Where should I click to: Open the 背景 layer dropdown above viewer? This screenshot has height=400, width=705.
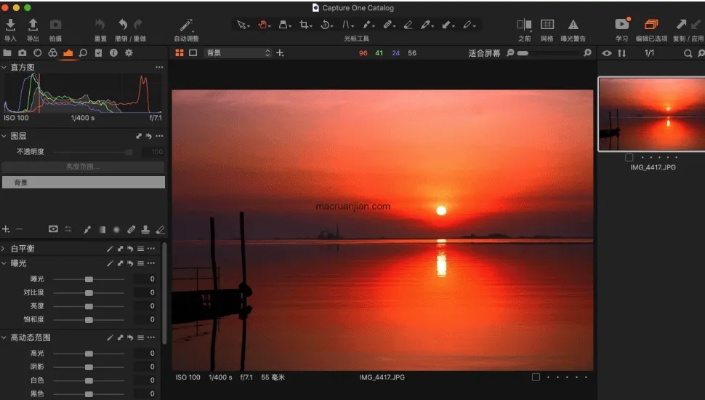(238, 52)
